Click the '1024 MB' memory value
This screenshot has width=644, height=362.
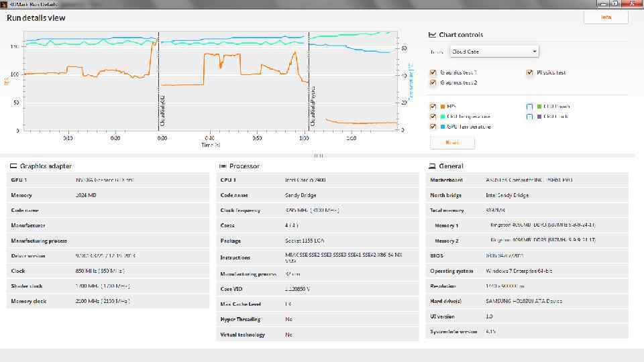[86, 195]
